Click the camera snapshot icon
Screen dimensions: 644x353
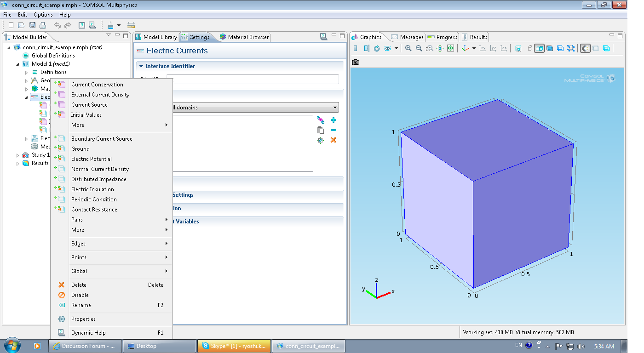(x=356, y=62)
